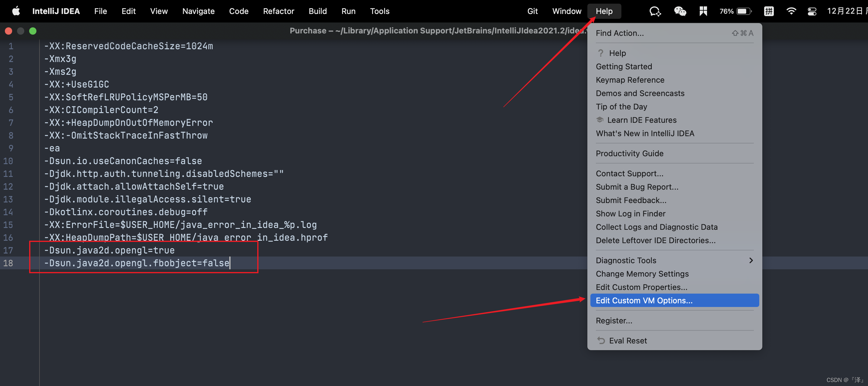Click the date 12月22日 in menu bar

tap(845, 11)
